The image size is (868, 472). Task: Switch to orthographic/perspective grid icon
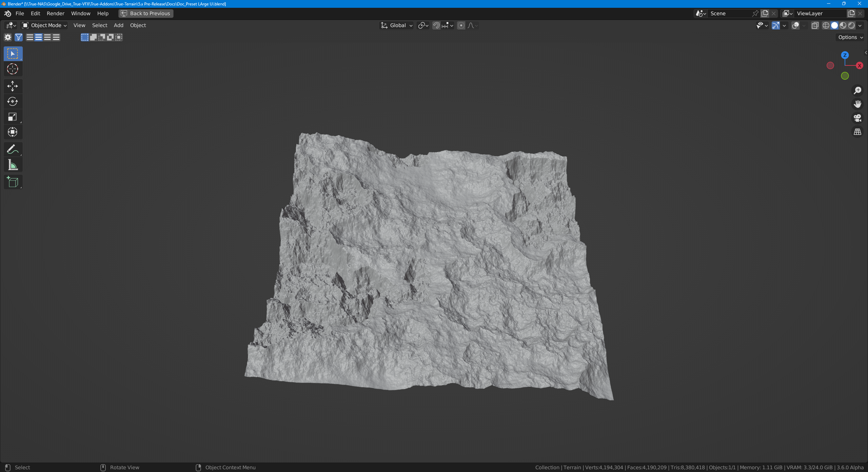coord(857,132)
